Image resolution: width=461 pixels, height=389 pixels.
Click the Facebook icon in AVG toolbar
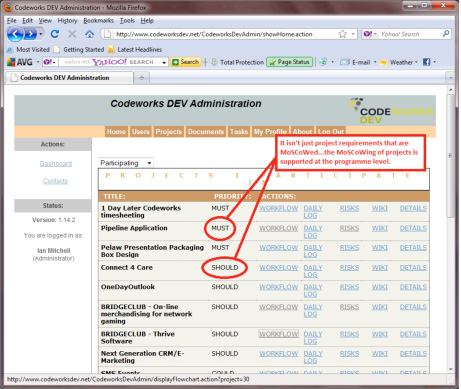click(426, 62)
